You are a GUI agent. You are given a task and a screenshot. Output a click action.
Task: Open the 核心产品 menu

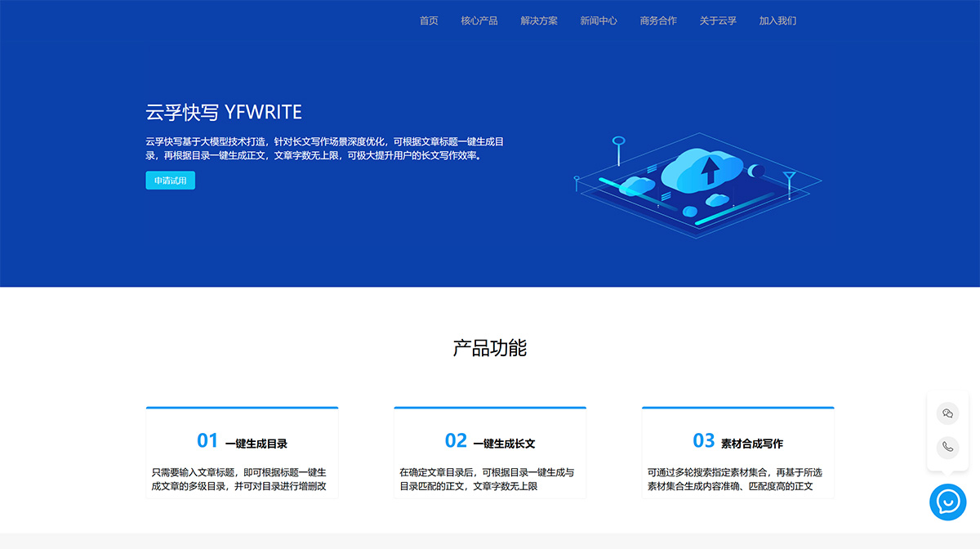pyautogui.click(x=479, y=20)
